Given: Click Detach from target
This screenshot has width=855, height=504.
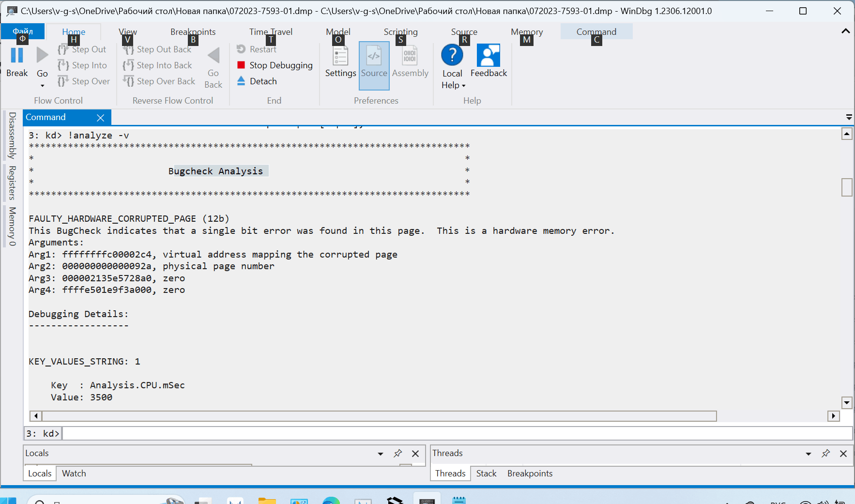Looking at the screenshot, I should coord(257,81).
